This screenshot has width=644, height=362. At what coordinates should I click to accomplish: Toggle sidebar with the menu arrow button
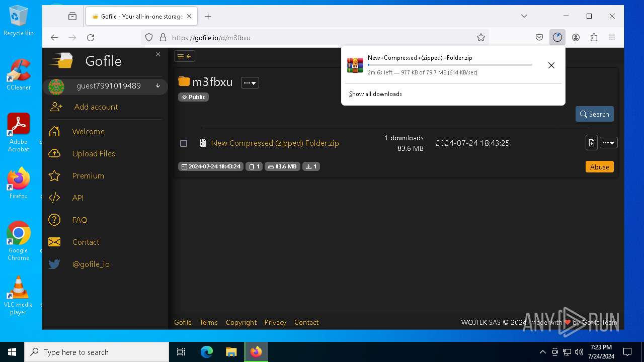(x=185, y=56)
